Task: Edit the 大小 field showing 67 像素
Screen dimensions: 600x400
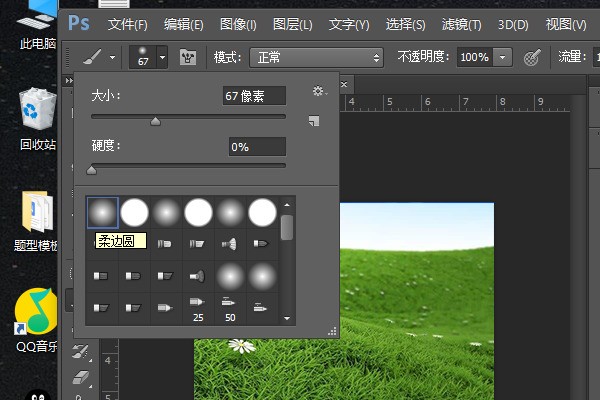Action: 254,96
